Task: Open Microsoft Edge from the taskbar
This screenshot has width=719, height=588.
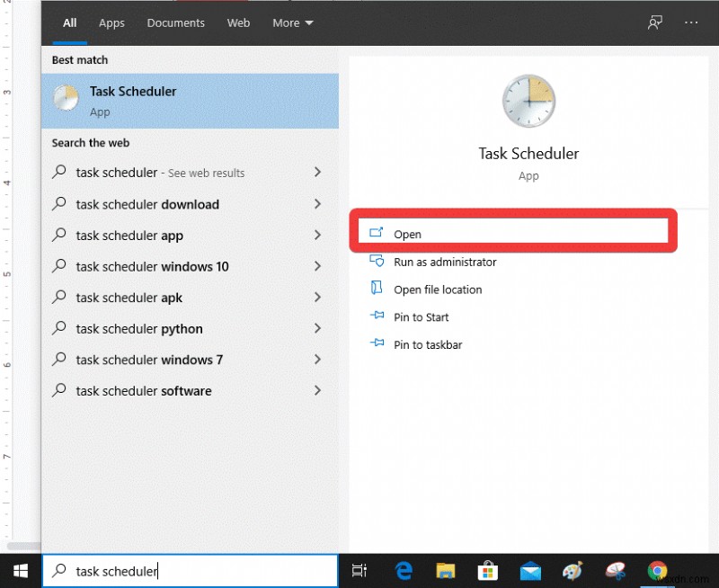Action: point(404,570)
